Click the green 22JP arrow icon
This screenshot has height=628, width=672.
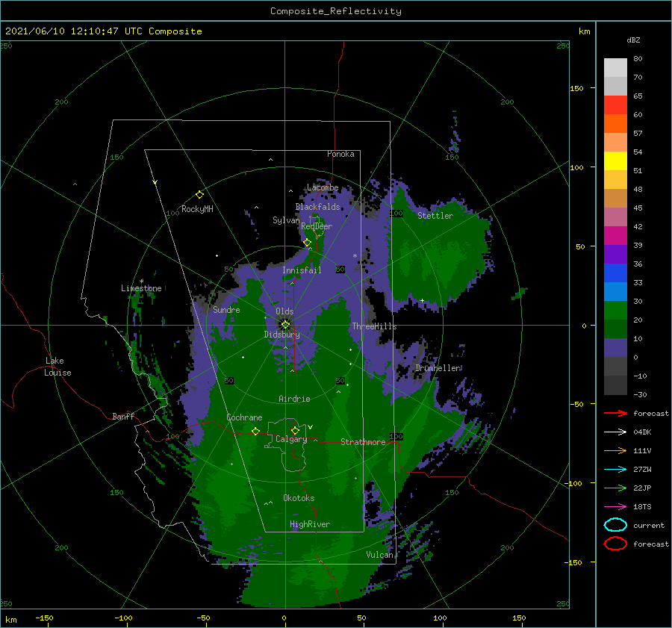pyautogui.click(x=615, y=488)
